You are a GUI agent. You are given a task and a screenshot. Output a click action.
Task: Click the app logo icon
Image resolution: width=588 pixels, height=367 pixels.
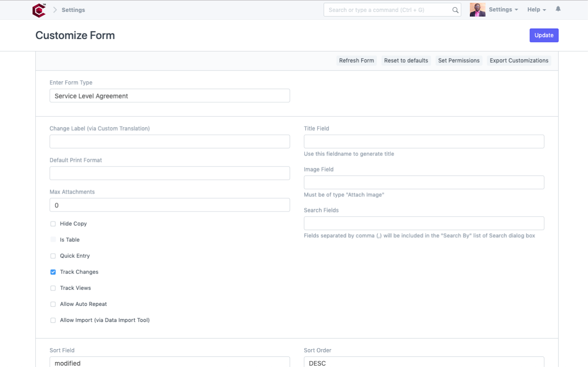tap(39, 9)
